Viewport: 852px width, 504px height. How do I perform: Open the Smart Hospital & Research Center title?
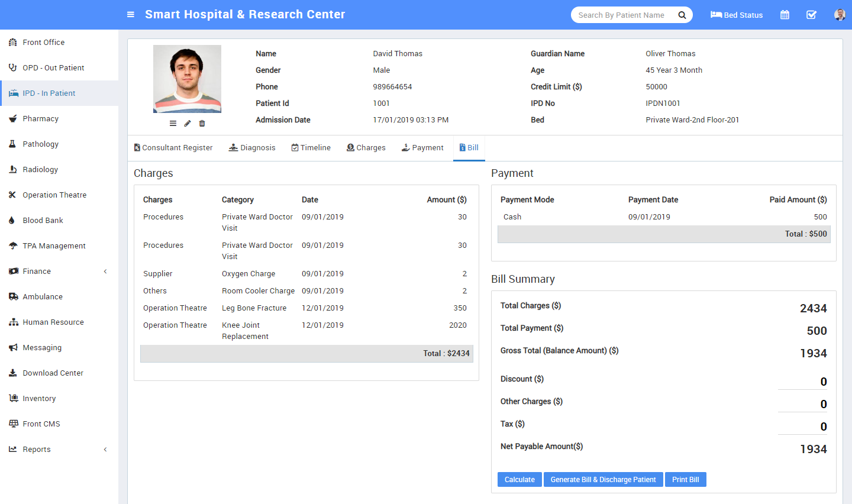(245, 15)
